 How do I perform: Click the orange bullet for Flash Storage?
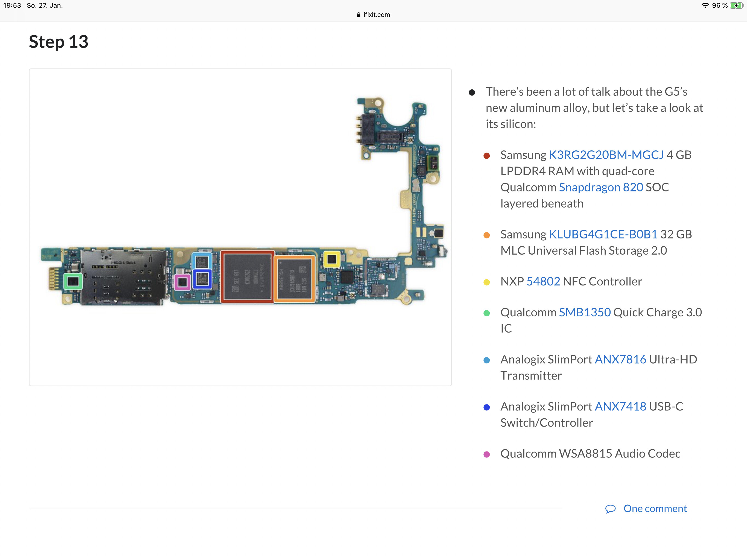487,235
